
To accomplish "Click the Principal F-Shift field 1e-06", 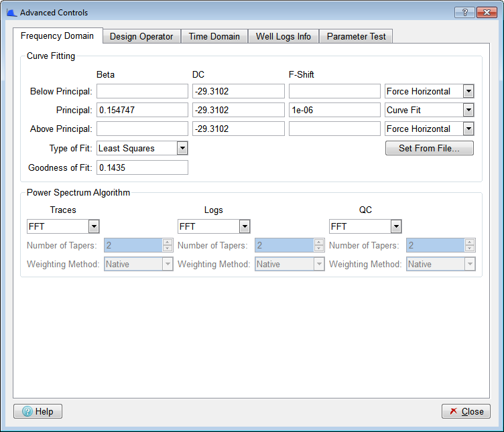I will click(334, 110).
